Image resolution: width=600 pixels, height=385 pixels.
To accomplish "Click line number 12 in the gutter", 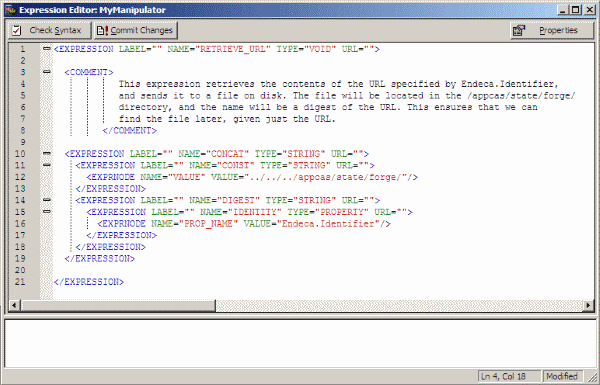I will pyautogui.click(x=20, y=177).
